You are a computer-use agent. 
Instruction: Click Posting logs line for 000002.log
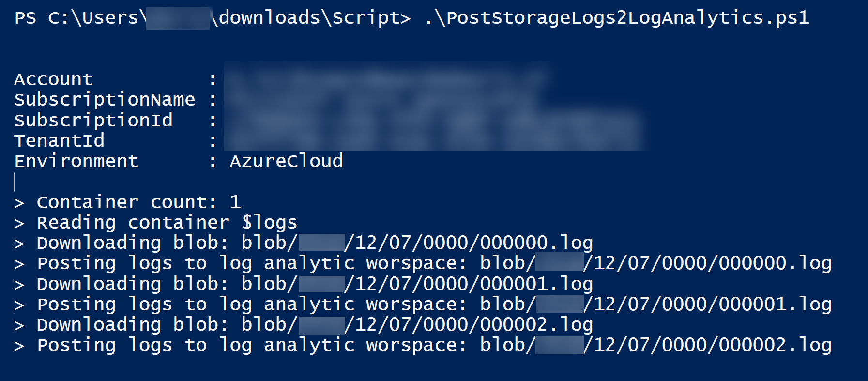click(423, 346)
